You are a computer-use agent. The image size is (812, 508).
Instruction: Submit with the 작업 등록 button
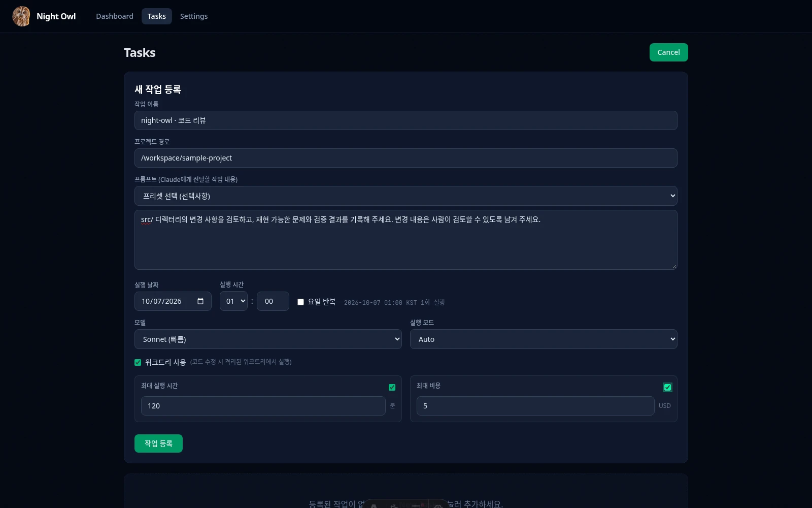[158, 443]
